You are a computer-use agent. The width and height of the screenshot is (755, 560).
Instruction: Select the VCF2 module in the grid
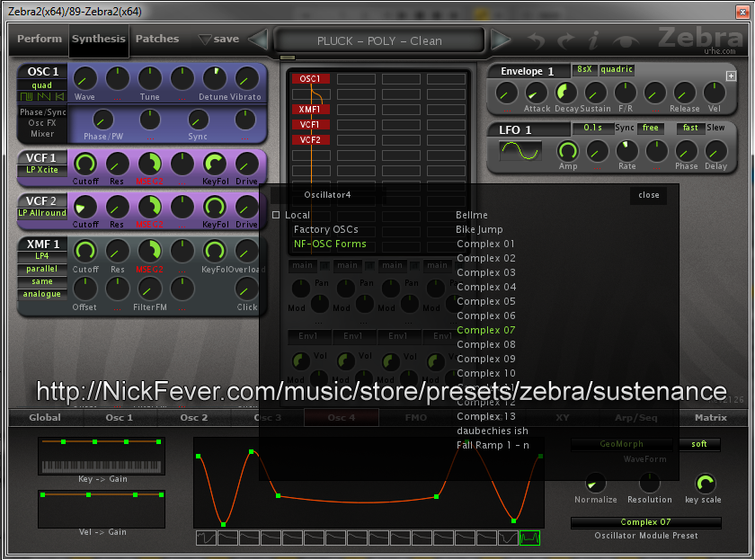click(311, 140)
